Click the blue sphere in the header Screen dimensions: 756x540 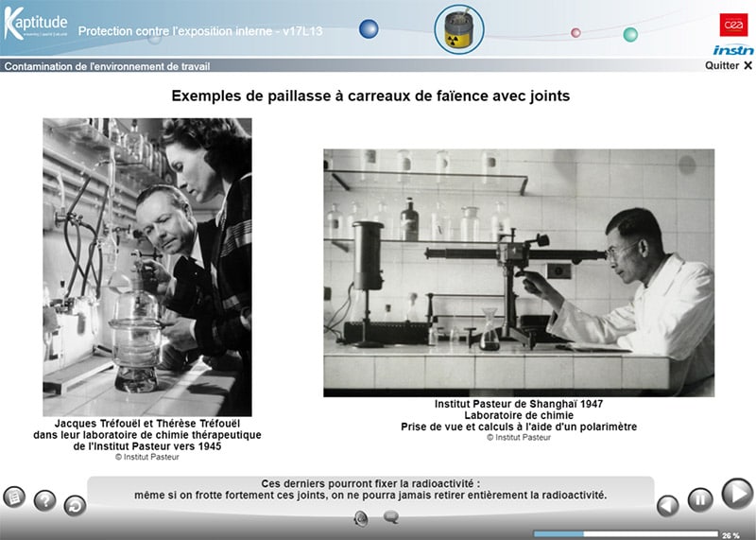click(369, 29)
